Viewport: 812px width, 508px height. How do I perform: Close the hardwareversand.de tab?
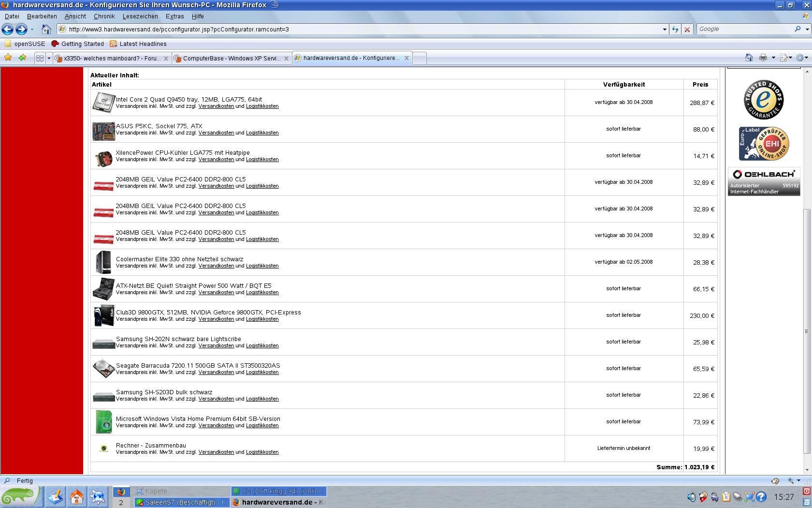406,58
